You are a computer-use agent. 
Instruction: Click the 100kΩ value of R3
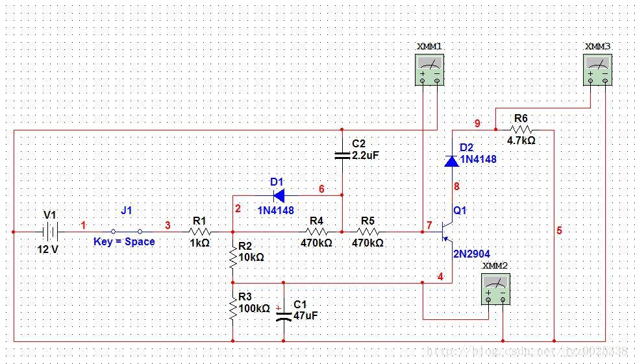click(254, 309)
